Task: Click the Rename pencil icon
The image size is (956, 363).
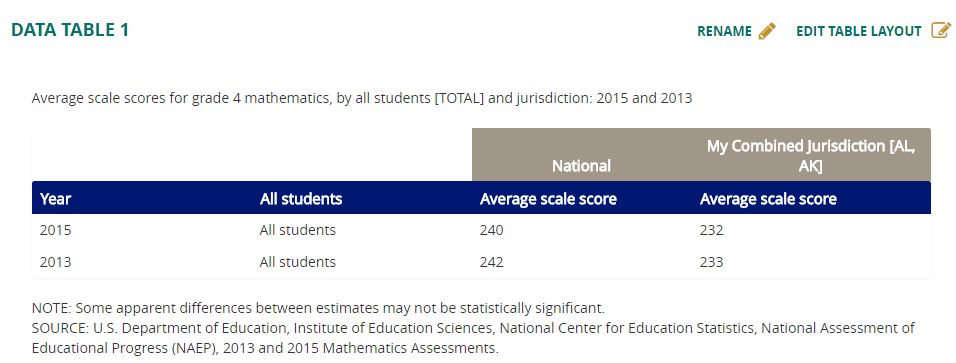Action: point(767,31)
